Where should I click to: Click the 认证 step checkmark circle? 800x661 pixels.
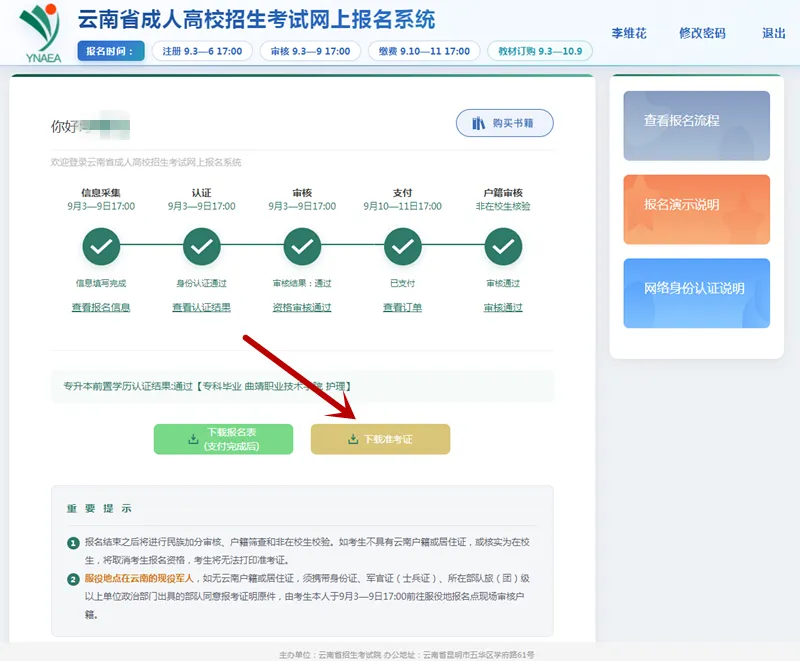click(202, 246)
